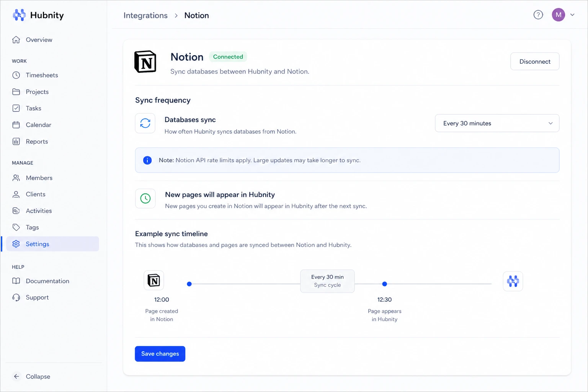The width and height of the screenshot is (588, 392).
Task: Click the New pages will appear in Hubnity title
Action: 220,194
